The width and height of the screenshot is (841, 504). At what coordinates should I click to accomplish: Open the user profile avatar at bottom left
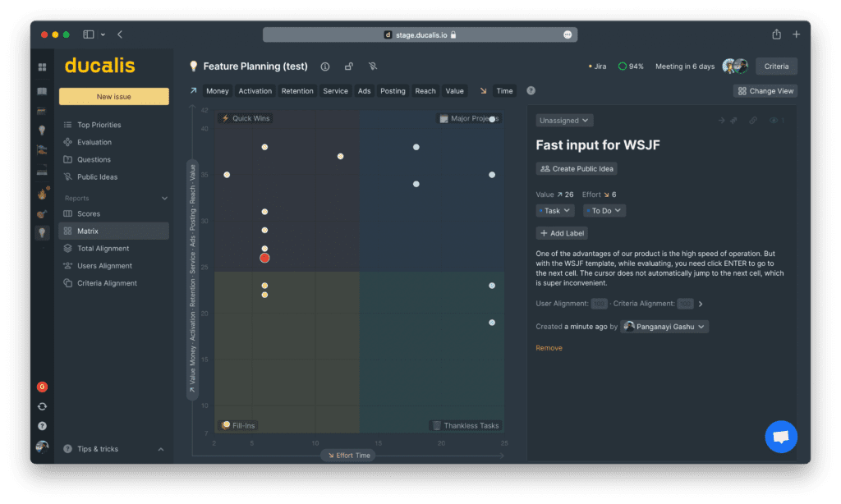[x=43, y=447]
